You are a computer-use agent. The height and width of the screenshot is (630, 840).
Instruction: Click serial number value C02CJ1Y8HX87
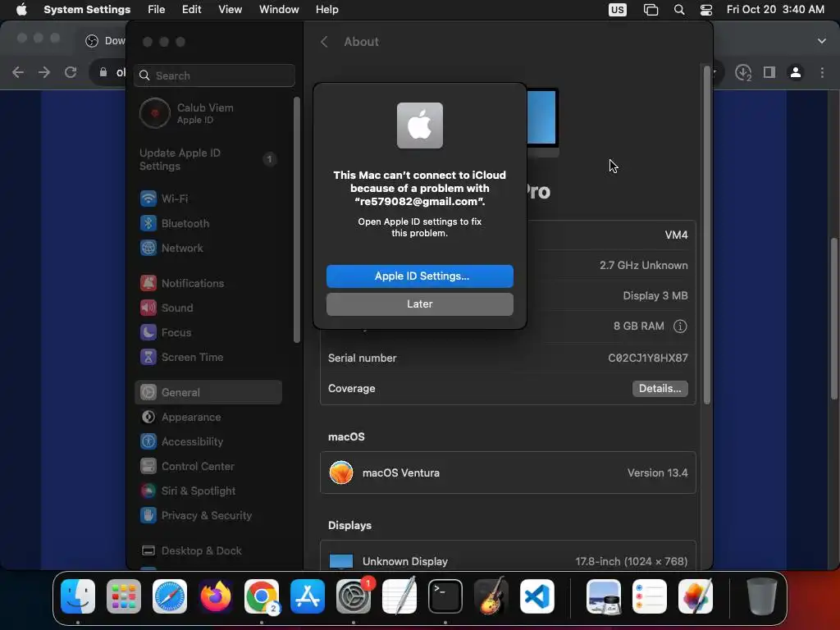(x=648, y=358)
